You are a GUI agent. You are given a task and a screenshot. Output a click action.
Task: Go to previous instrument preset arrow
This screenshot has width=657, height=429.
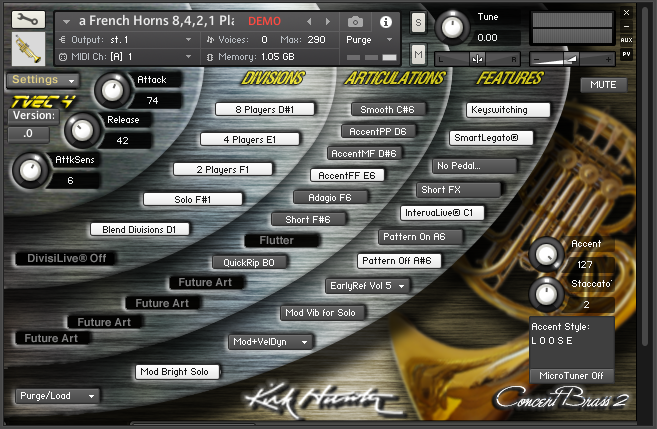pos(309,21)
